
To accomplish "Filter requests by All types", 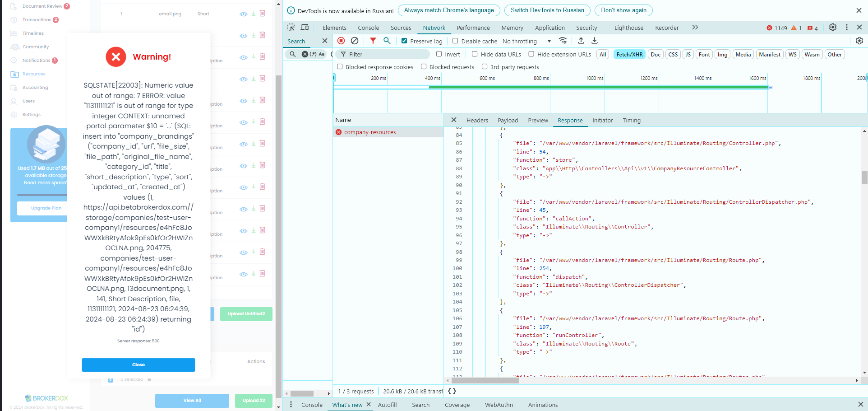I will pos(603,55).
